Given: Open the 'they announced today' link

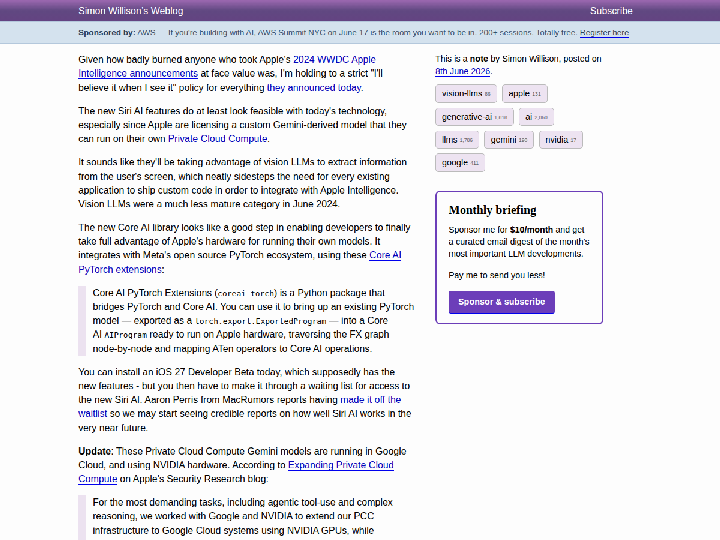Looking at the screenshot, I should [x=314, y=88].
